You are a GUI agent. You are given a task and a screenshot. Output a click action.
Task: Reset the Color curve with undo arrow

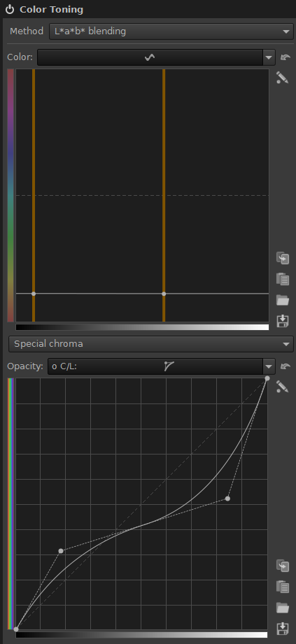(286, 57)
